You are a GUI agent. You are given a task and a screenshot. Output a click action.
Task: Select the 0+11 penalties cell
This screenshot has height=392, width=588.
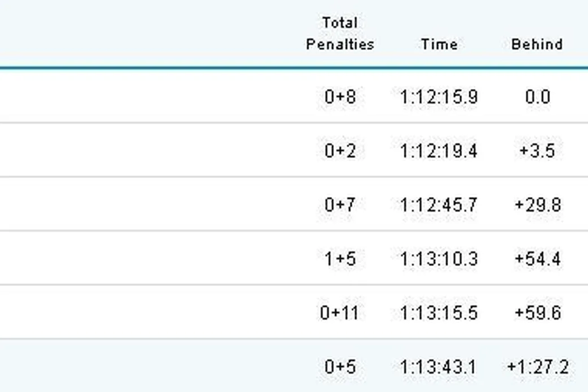click(339, 312)
